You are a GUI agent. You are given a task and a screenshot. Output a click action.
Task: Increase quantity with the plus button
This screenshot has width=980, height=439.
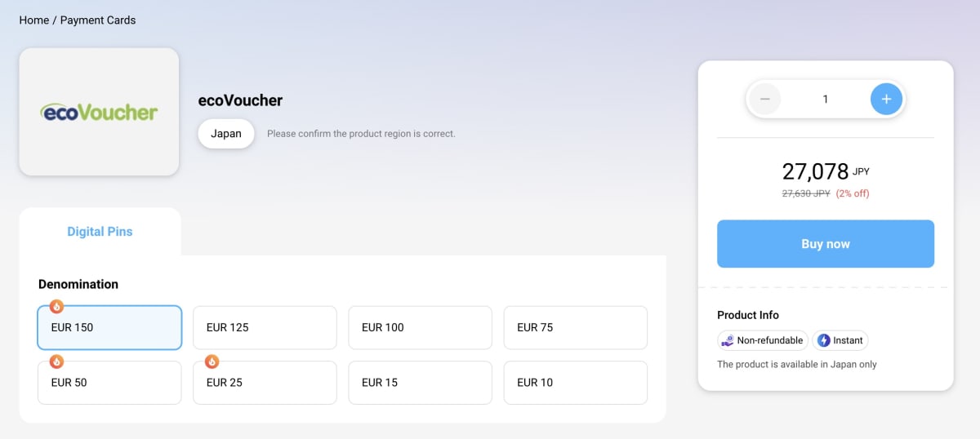tap(886, 100)
